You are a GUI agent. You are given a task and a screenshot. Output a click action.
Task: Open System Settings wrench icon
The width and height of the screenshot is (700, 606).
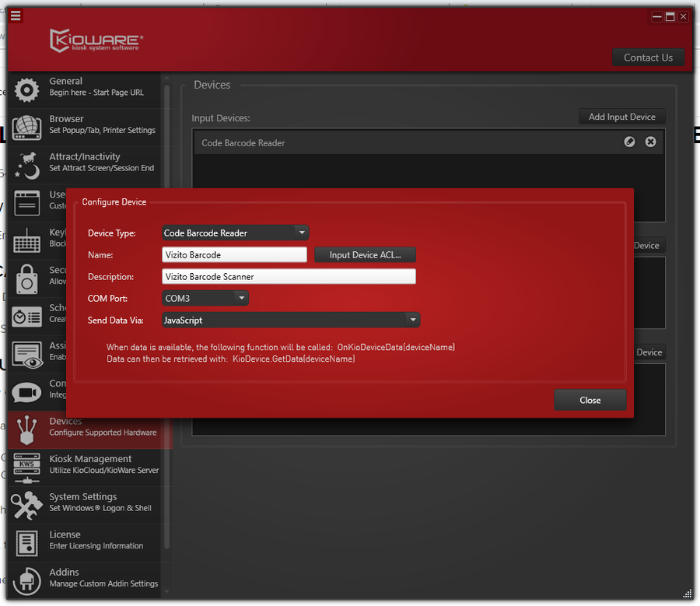coord(27,505)
